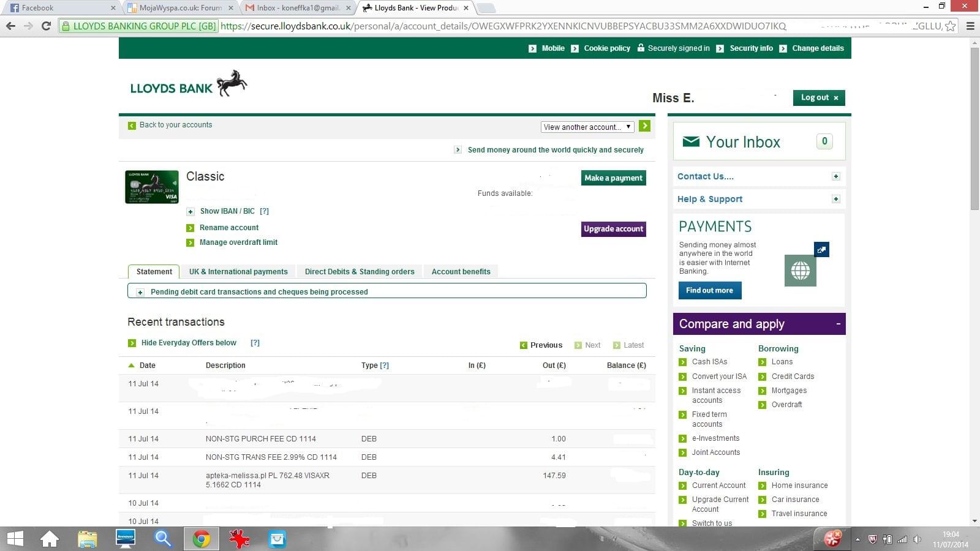
Task: Click the help [?] next to Show IBAN / BIC
Action: pos(264,211)
